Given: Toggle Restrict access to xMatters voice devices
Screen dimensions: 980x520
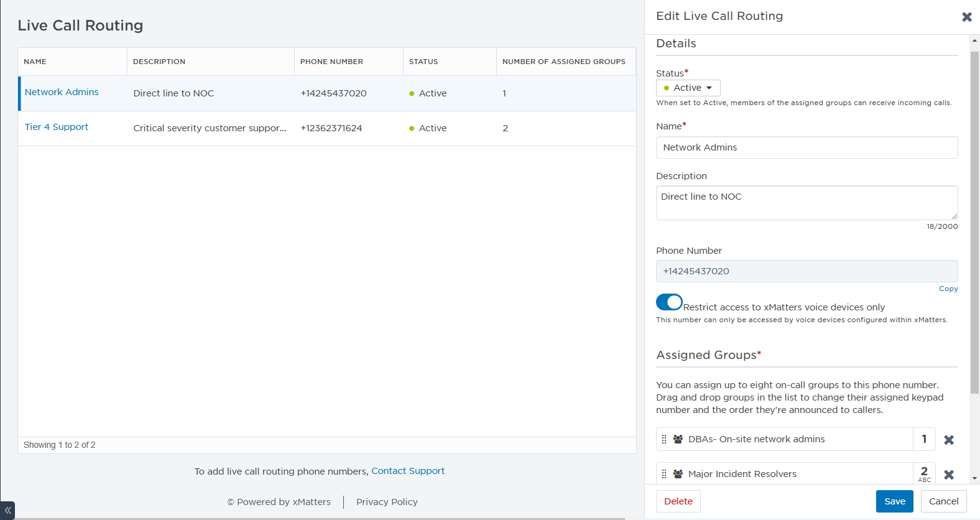Looking at the screenshot, I should (669, 302).
